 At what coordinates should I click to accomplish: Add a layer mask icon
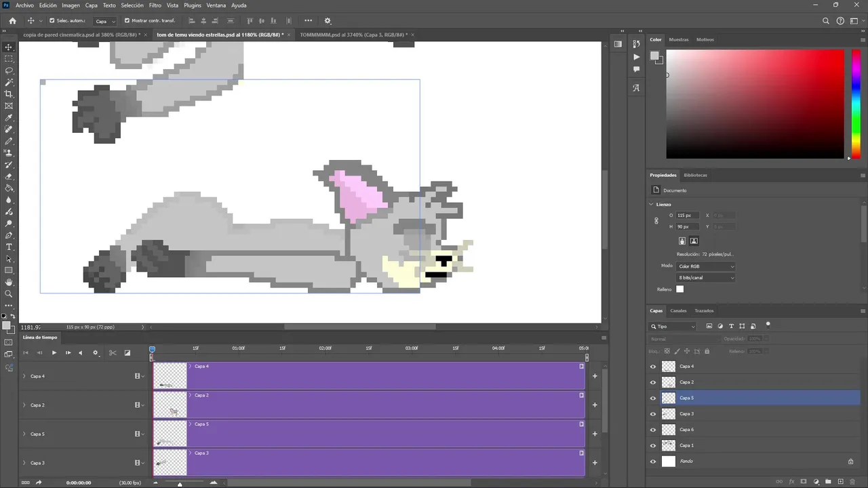tap(804, 482)
